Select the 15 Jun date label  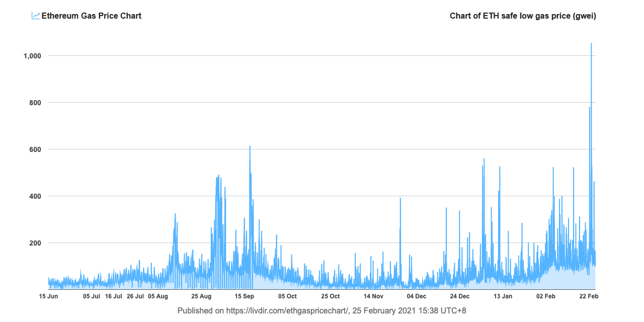(x=48, y=296)
